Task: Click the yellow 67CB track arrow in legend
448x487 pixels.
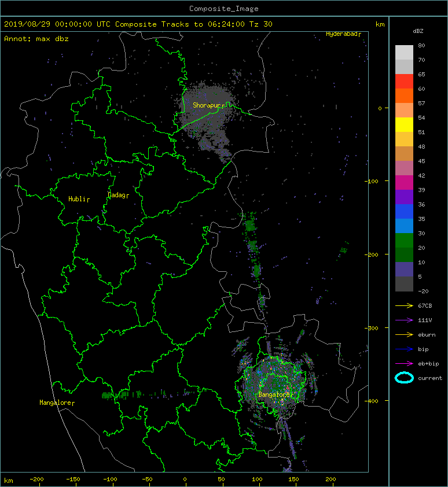Action: point(404,306)
